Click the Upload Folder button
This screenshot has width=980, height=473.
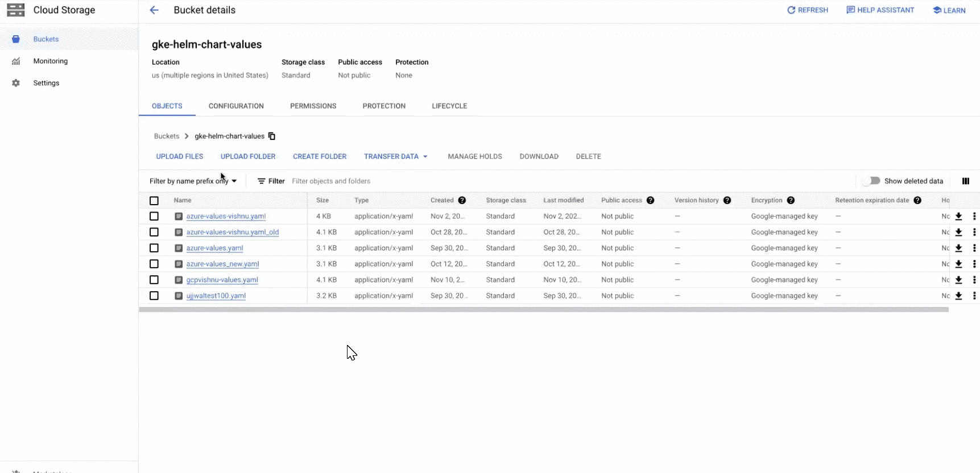click(x=248, y=156)
